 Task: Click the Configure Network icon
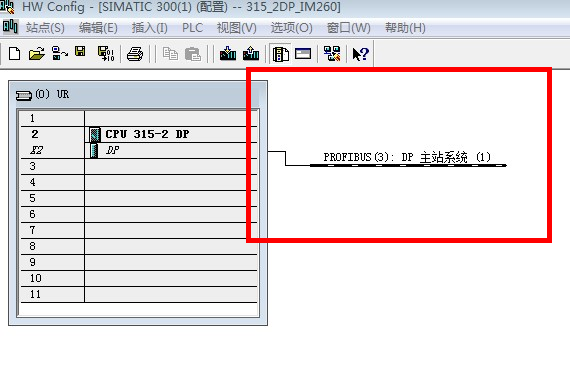[332, 54]
